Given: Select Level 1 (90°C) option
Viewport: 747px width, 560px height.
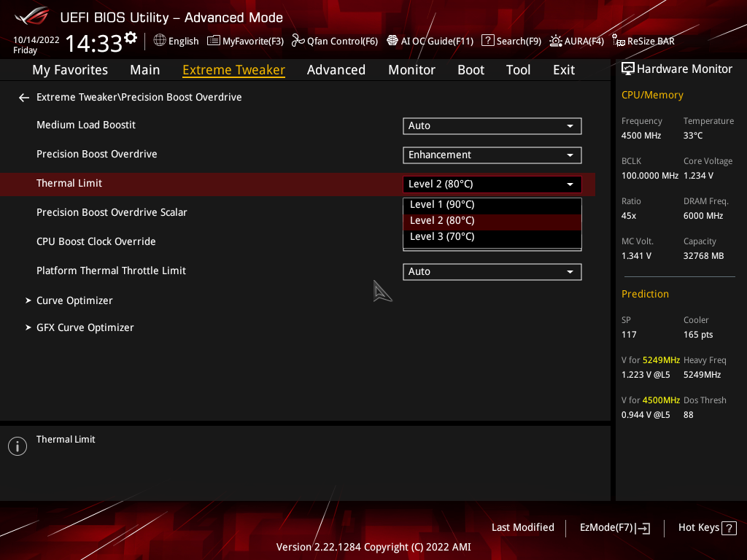Looking at the screenshot, I should [x=492, y=205].
